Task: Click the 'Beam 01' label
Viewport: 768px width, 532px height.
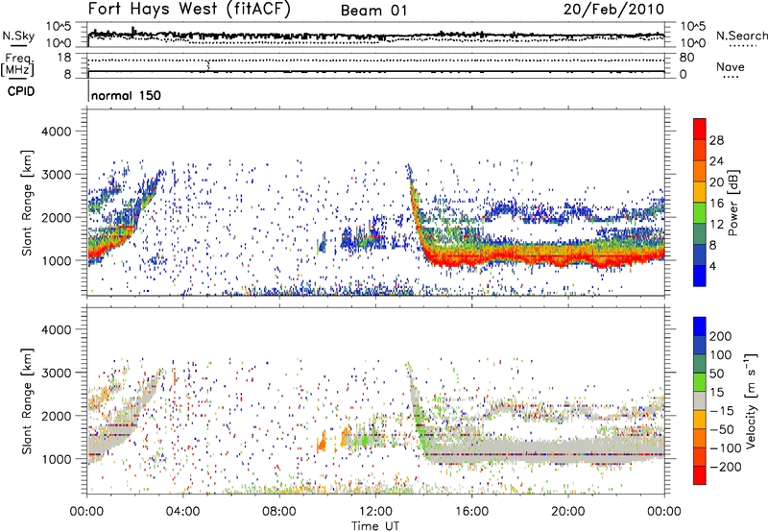Action: (373, 11)
